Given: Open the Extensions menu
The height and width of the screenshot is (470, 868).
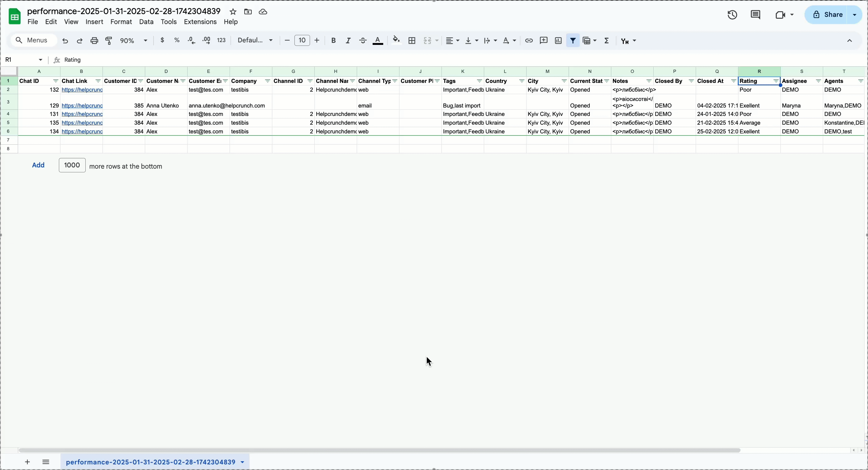Looking at the screenshot, I should [200, 22].
